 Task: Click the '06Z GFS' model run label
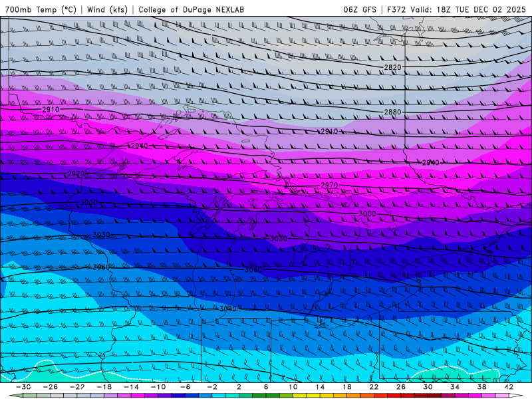(x=360, y=9)
